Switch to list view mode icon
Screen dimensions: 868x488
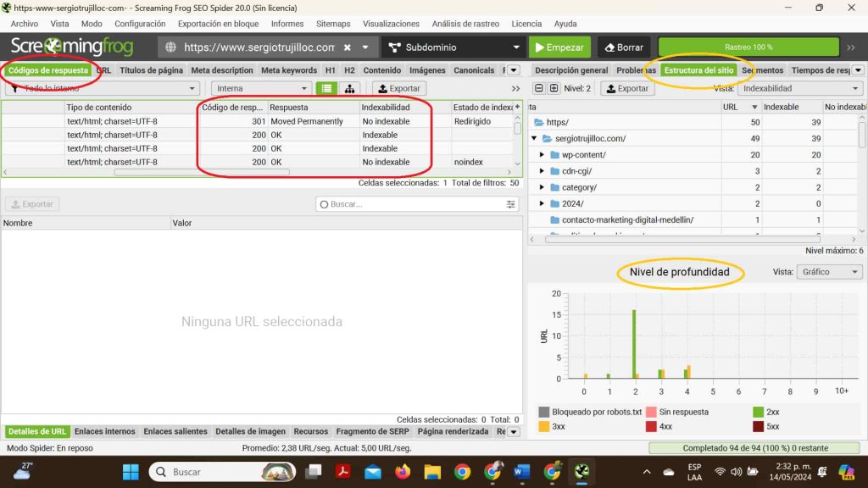[326, 88]
